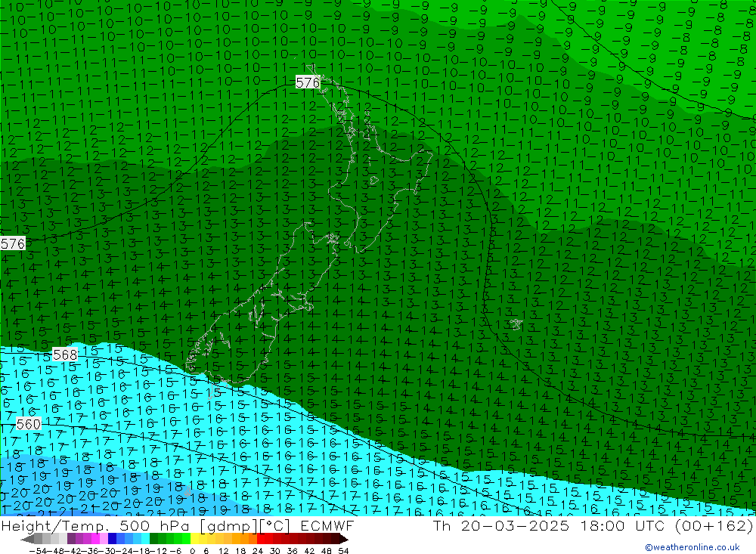Pick the dark blue legend swatch at -30°C
Screen dimensions: 756x554
[x=113, y=539]
